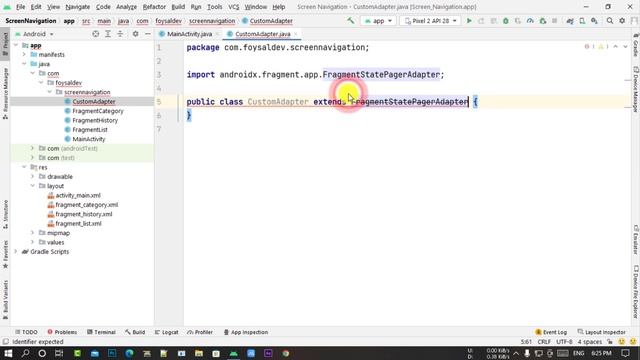
Task: Open the TODO tool window
Action: (26, 332)
